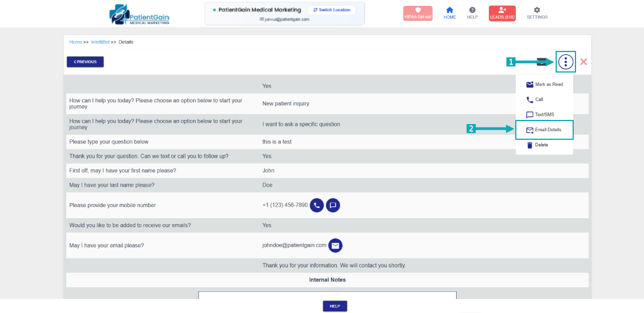Select Mark as Read from the menu

(544, 84)
